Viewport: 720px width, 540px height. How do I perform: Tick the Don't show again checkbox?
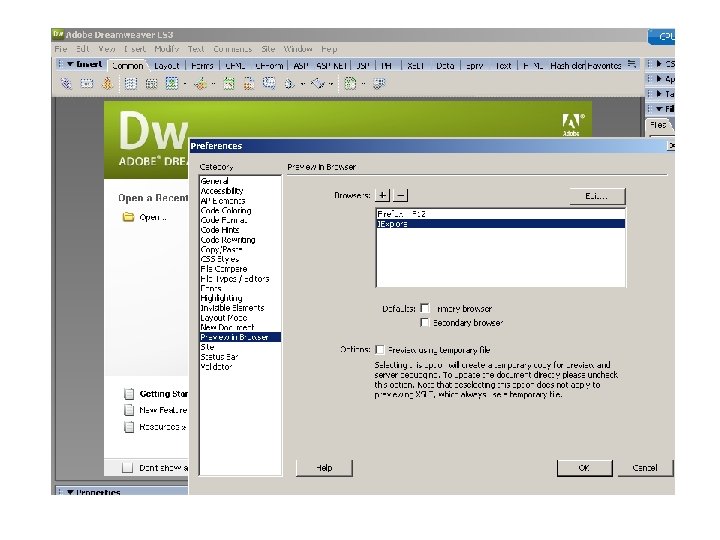(x=127, y=467)
